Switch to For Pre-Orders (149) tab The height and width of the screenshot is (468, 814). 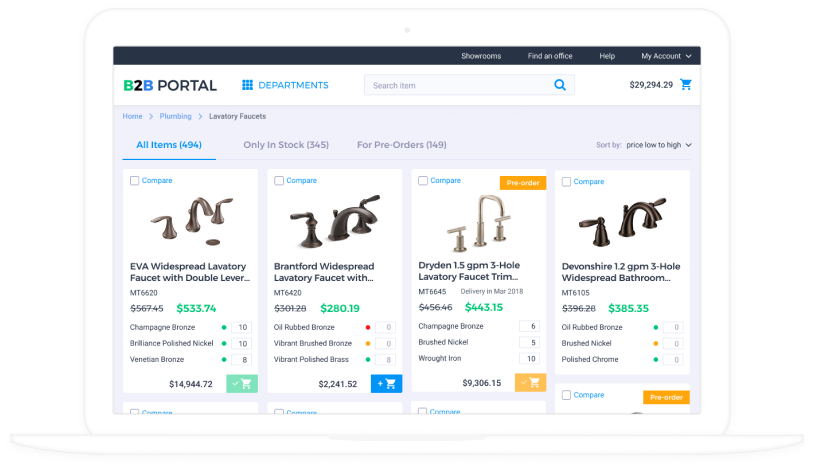401,145
